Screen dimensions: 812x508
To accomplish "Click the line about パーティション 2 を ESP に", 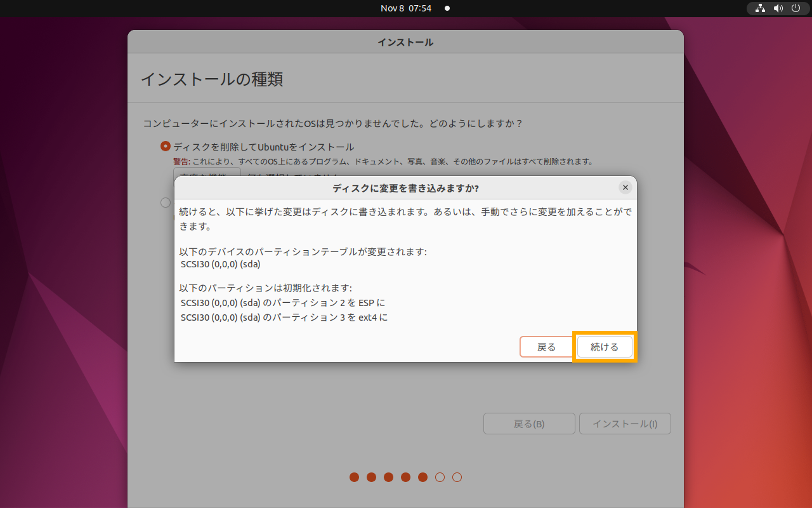I will (x=283, y=302).
